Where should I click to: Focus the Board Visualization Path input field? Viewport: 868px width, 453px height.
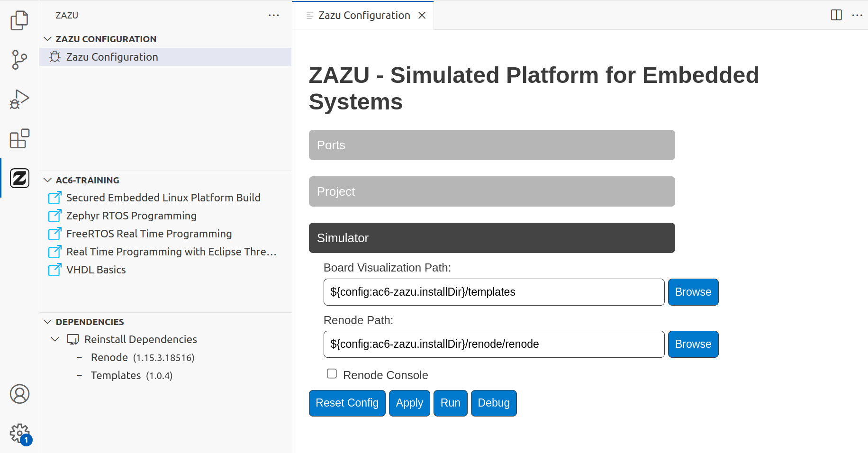[x=494, y=292]
